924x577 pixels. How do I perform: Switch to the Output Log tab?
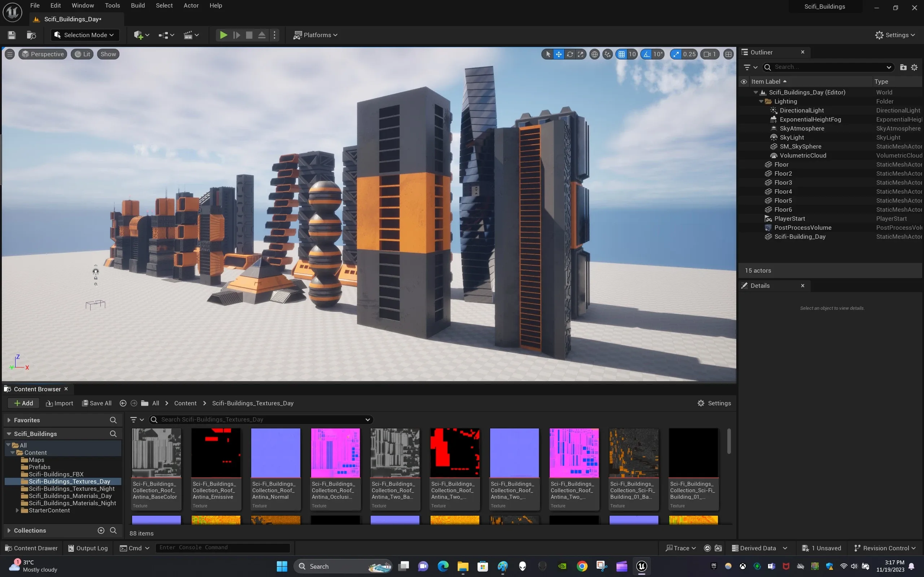[87, 548]
